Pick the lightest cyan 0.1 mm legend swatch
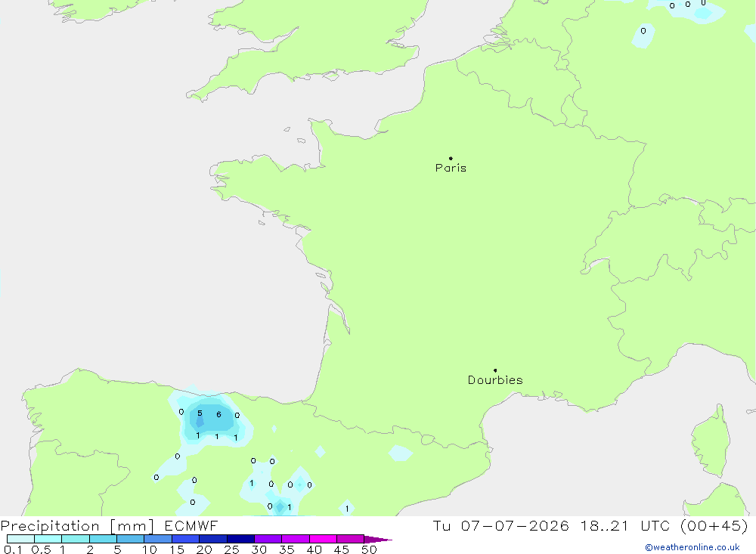 (20, 539)
